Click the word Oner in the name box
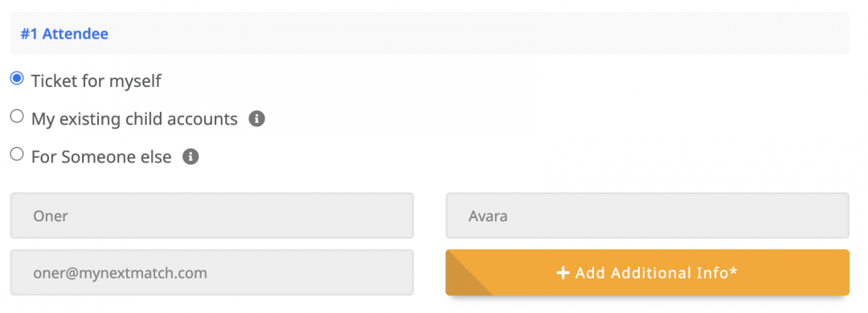This screenshot has width=868, height=313. pos(51,216)
